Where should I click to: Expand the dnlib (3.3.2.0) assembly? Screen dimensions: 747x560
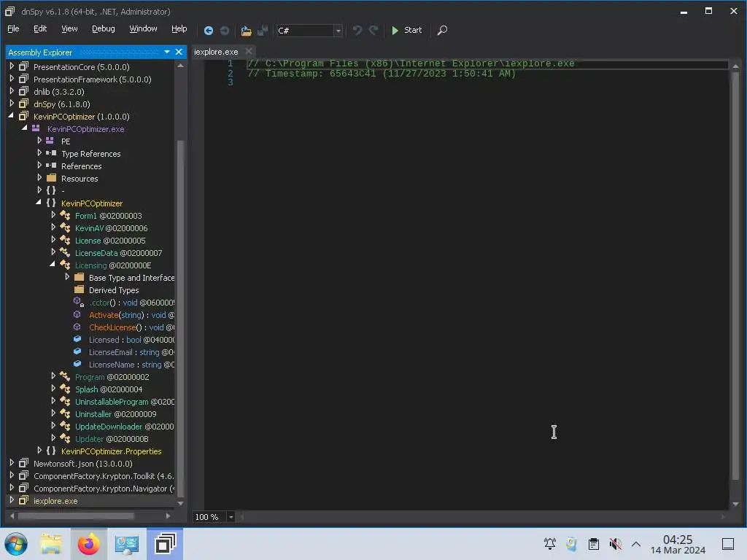click(x=12, y=91)
